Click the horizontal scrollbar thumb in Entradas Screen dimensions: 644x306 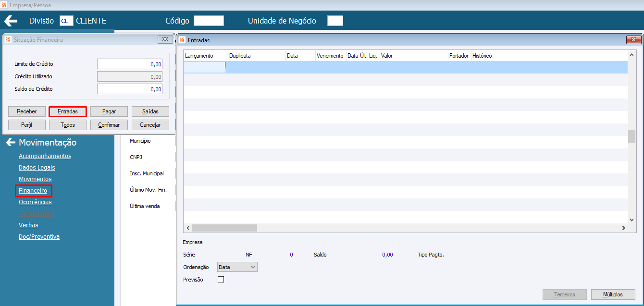pos(225,228)
